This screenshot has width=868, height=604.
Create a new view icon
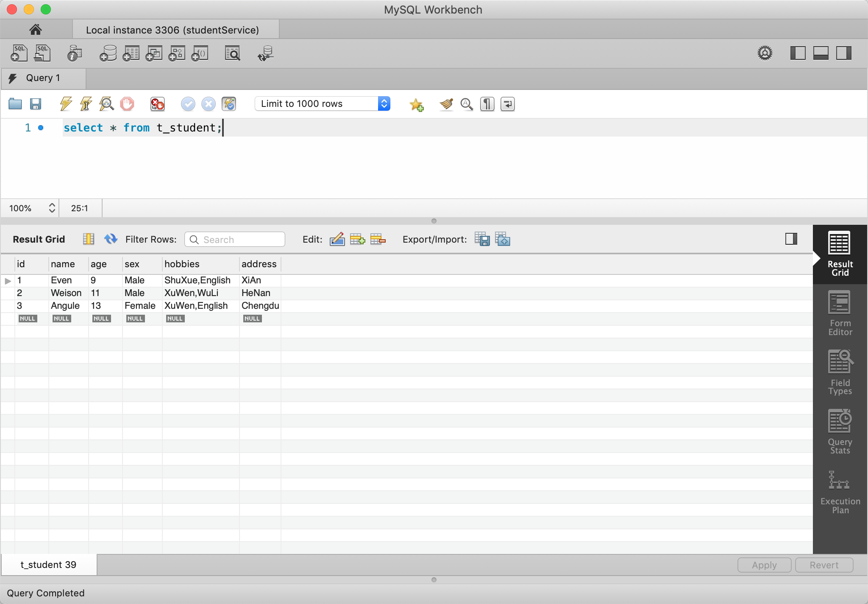click(x=154, y=53)
